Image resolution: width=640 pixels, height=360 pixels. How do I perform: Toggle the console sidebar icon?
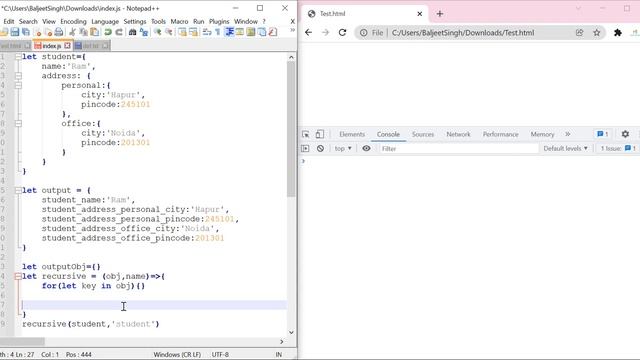tap(305, 149)
